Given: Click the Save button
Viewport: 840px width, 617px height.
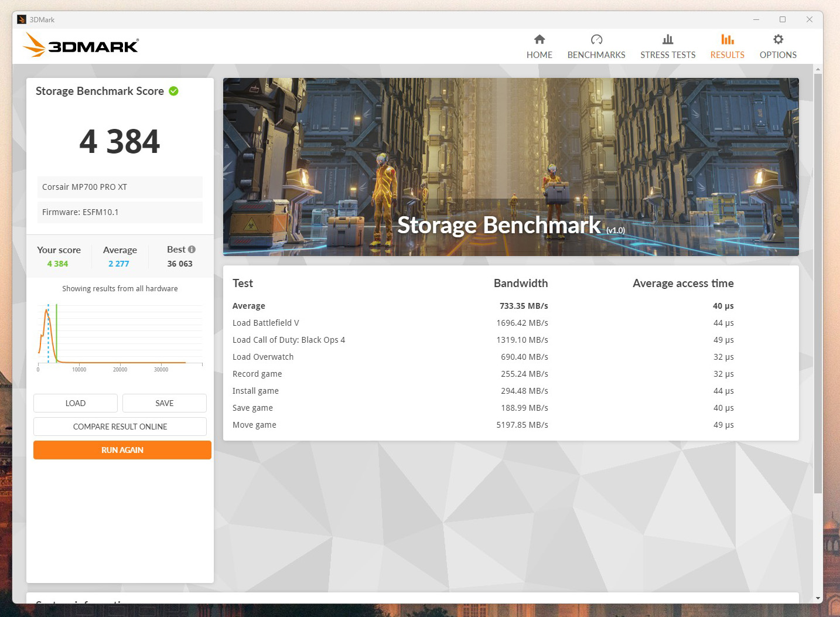Looking at the screenshot, I should click(165, 403).
